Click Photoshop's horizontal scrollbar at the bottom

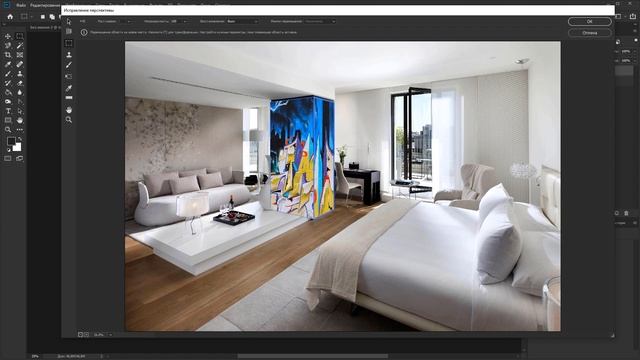click(313, 356)
